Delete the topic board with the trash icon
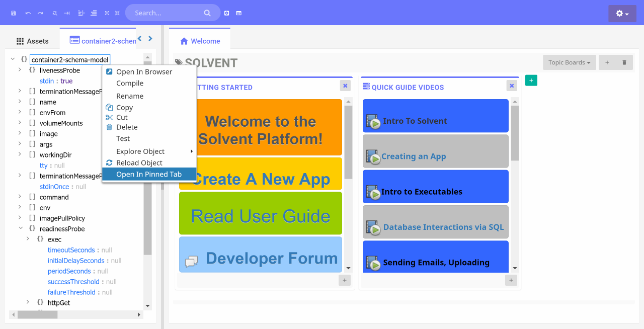This screenshot has width=644, height=329. pyautogui.click(x=624, y=62)
